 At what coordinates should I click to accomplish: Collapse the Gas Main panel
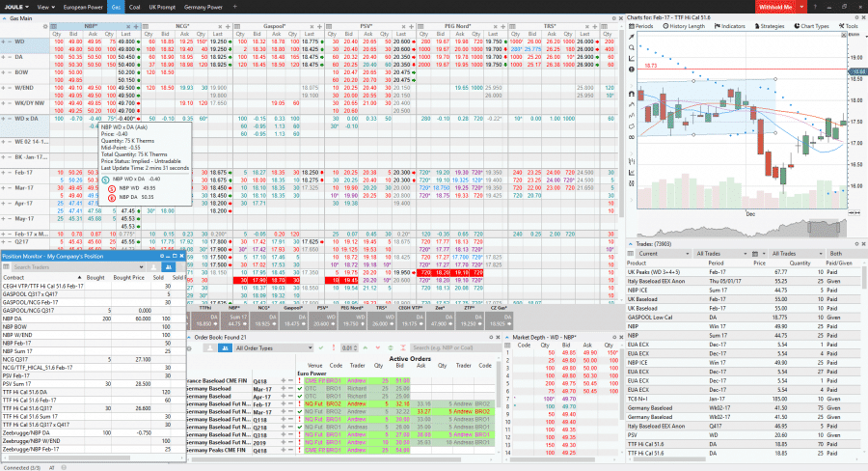tap(5, 18)
